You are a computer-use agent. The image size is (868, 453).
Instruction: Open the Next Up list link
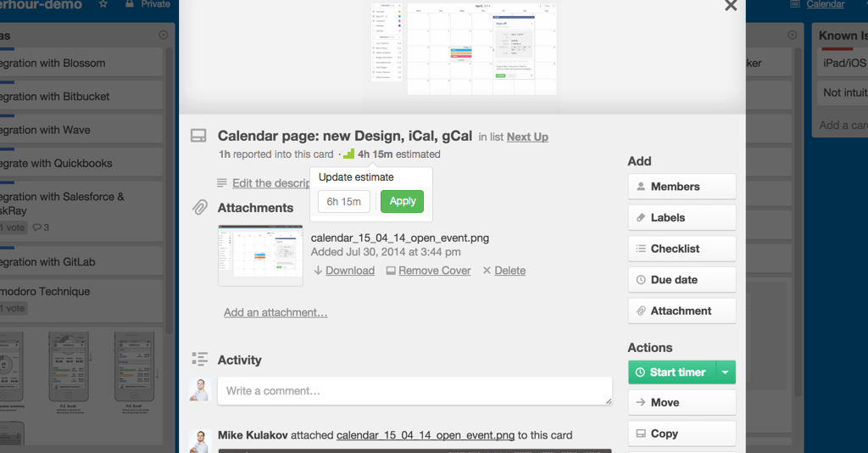tap(527, 137)
